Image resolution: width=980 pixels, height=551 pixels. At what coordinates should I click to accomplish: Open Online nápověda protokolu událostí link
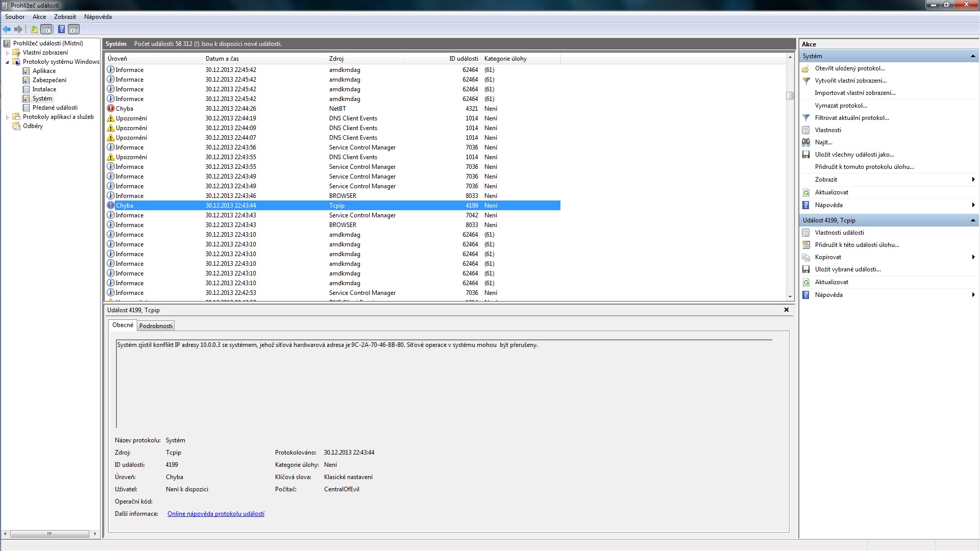coord(215,514)
